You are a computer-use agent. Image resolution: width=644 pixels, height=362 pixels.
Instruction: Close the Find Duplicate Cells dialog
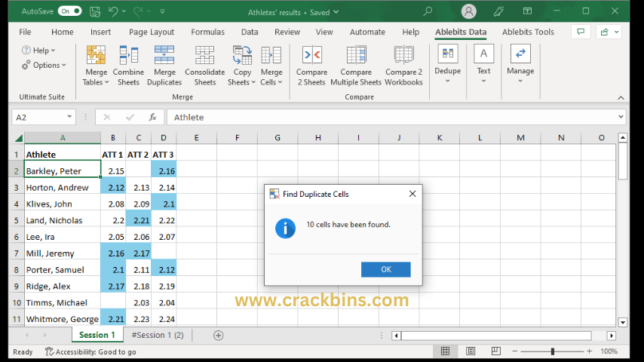pyautogui.click(x=412, y=194)
